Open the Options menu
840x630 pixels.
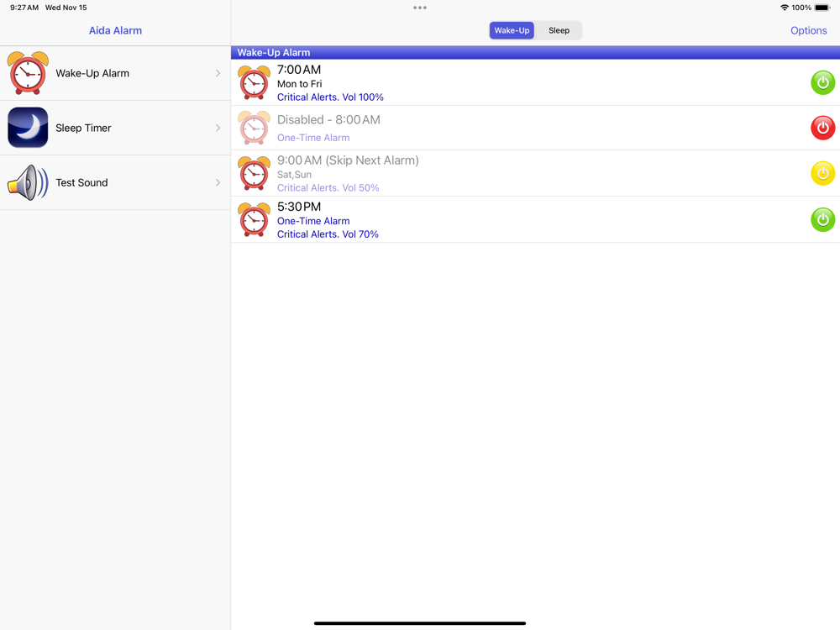click(x=808, y=30)
